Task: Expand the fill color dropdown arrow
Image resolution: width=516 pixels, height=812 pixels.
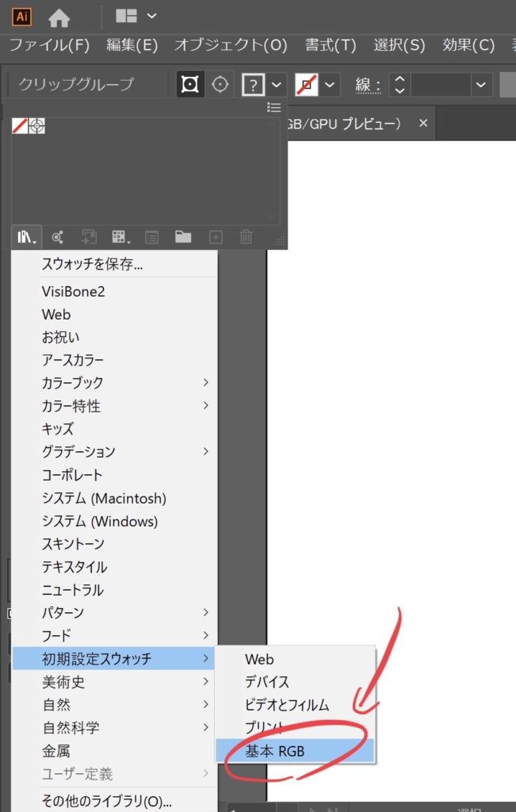Action: click(x=277, y=84)
